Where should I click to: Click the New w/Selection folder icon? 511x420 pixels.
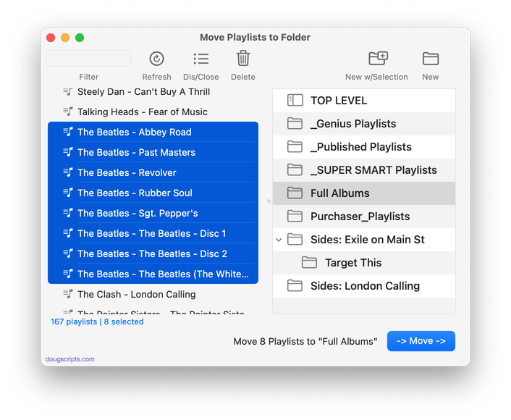click(378, 59)
